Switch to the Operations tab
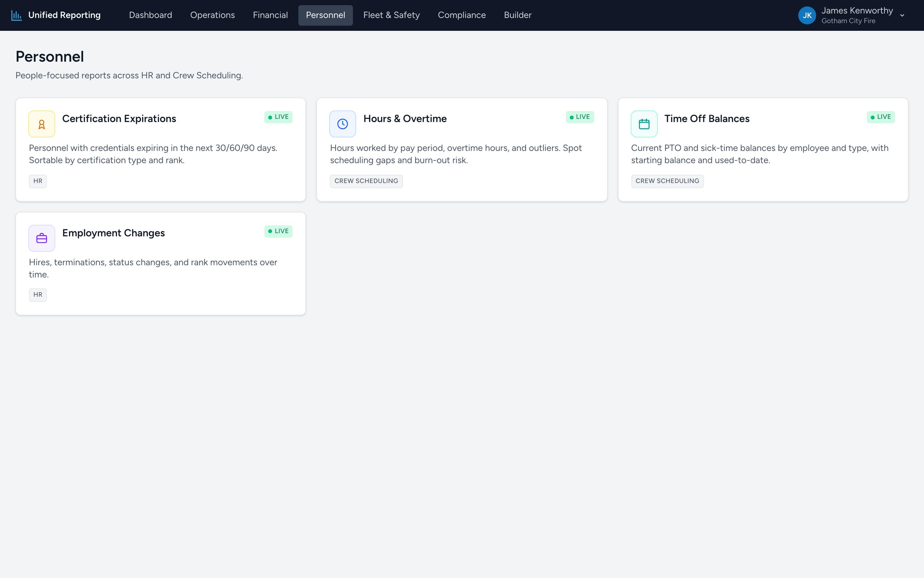 coord(212,15)
